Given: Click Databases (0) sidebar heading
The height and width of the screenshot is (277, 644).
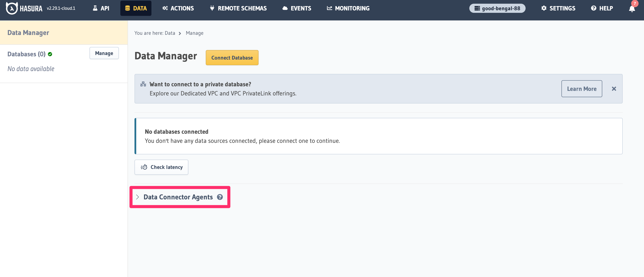Looking at the screenshot, I should [27, 54].
